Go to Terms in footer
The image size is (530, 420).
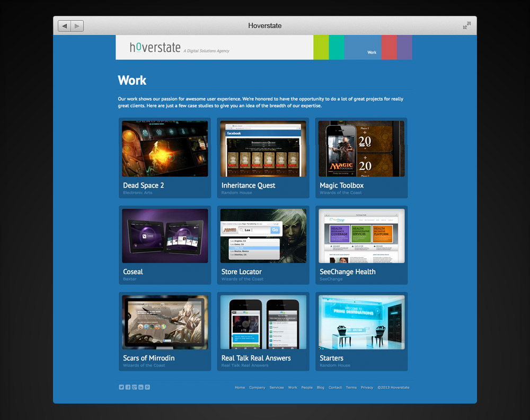[x=351, y=388]
